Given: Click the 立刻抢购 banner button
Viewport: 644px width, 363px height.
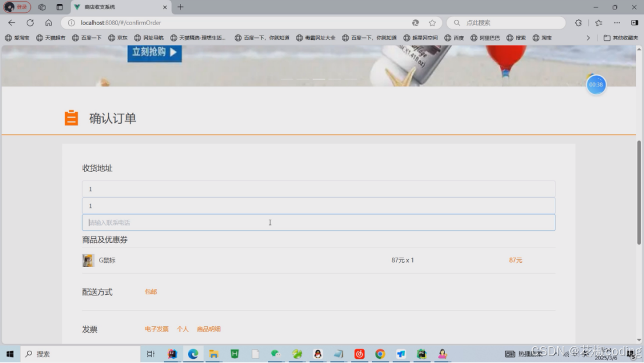Looking at the screenshot, I should coord(154,52).
